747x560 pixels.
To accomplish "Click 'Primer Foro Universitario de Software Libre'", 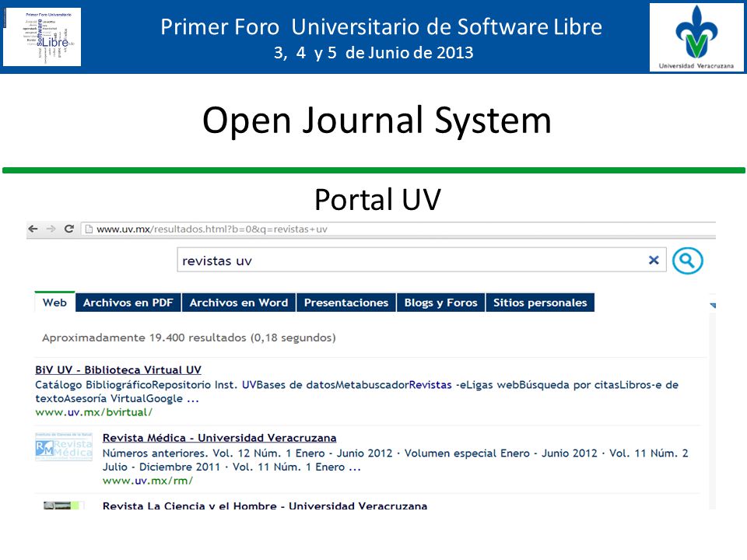I will pyautogui.click(x=381, y=26).
